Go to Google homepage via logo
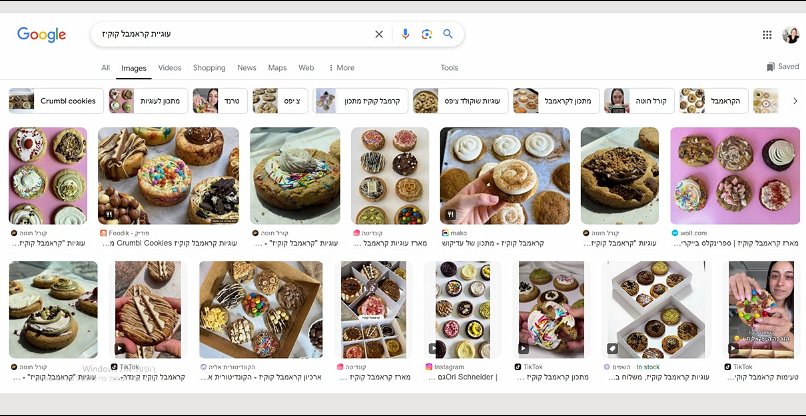This screenshot has height=416, width=806. click(x=41, y=35)
